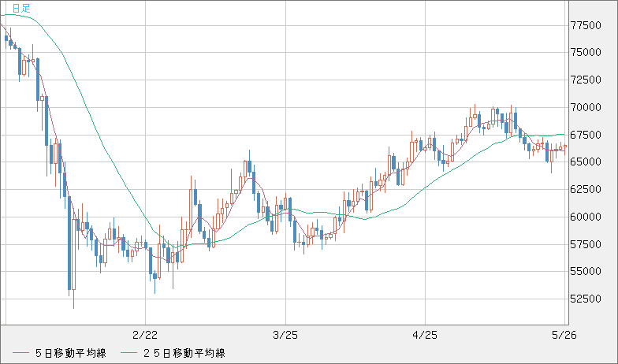Click the 日足 chart label
This screenshot has width=618, height=364.
pos(21,8)
